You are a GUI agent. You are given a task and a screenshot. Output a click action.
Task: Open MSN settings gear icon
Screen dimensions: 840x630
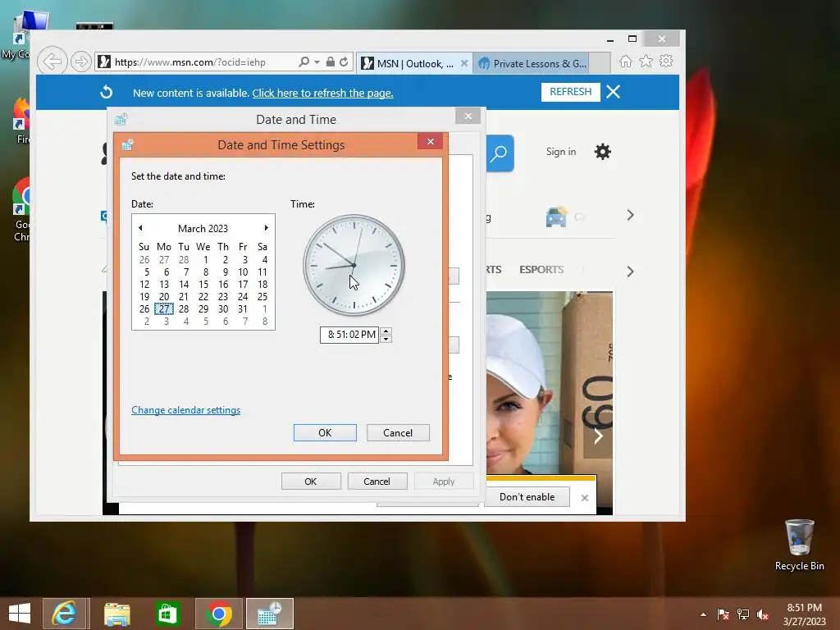click(x=603, y=152)
